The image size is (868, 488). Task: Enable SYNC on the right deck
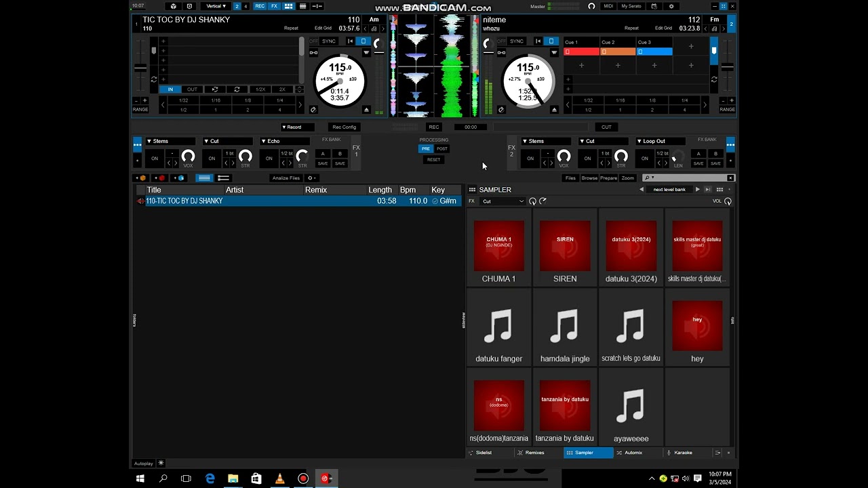517,41
